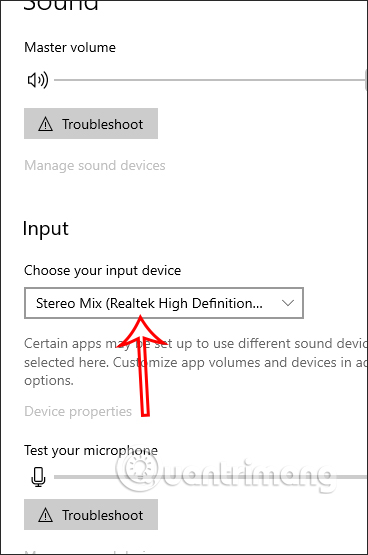Viewport: 368px width, 555px height.
Task: Select the Input section heading
Action: pyautogui.click(x=46, y=228)
